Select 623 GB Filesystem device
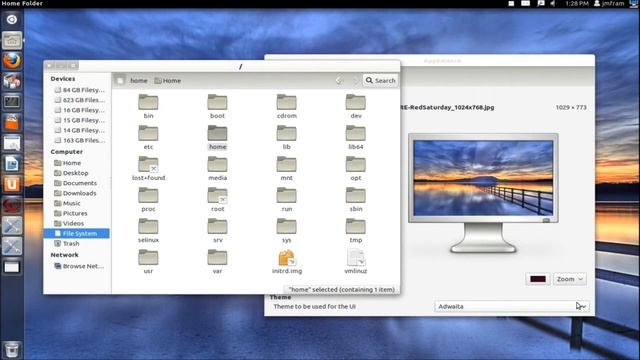This screenshot has width=640, height=360. (80, 100)
